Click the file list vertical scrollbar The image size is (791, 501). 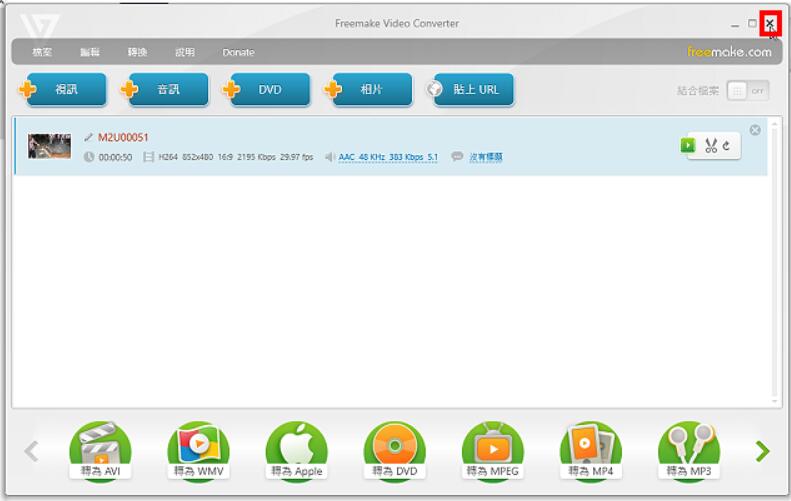pyautogui.click(x=775, y=262)
